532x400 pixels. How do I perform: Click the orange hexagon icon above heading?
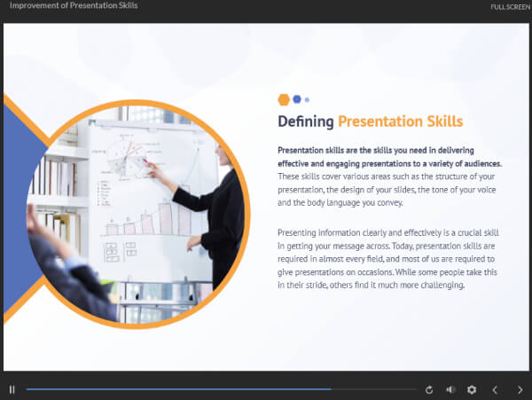click(284, 99)
